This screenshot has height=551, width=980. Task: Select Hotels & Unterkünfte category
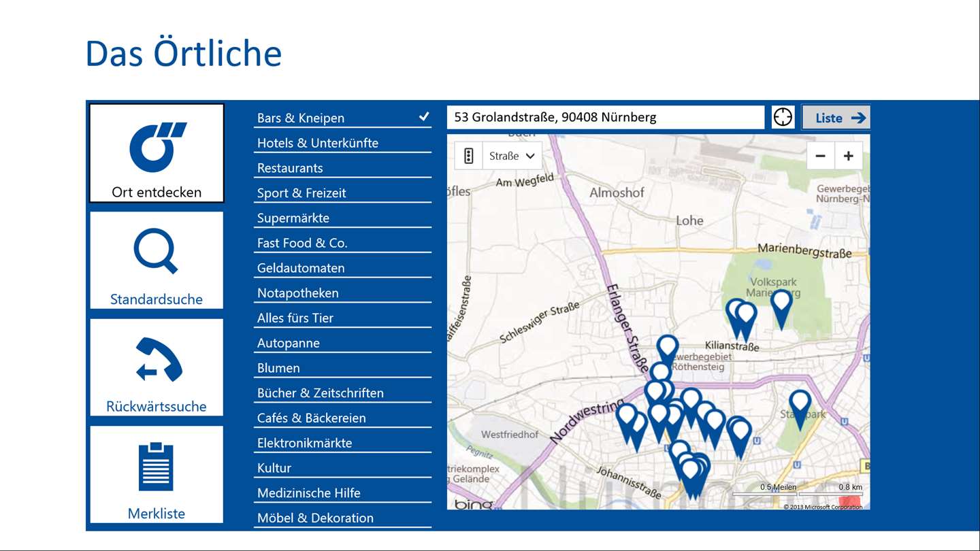(x=343, y=143)
